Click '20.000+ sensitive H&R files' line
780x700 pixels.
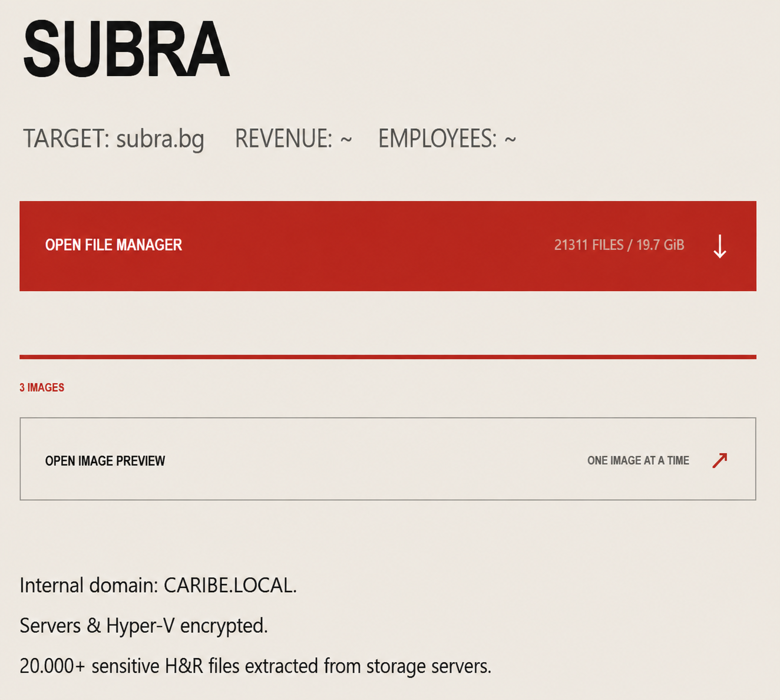pyautogui.click(x=255, y=666)
